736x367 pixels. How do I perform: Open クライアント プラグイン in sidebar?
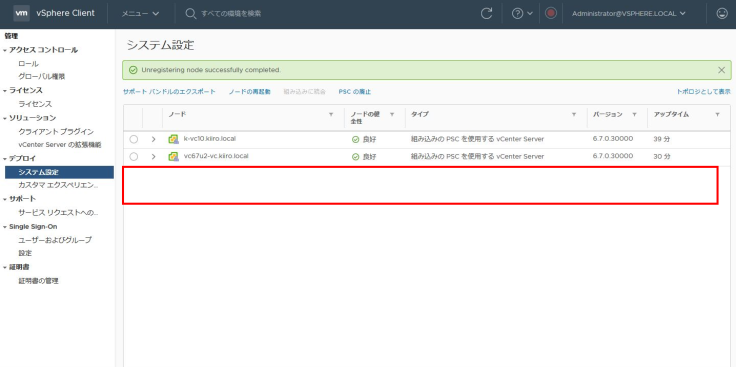(56, 132)
